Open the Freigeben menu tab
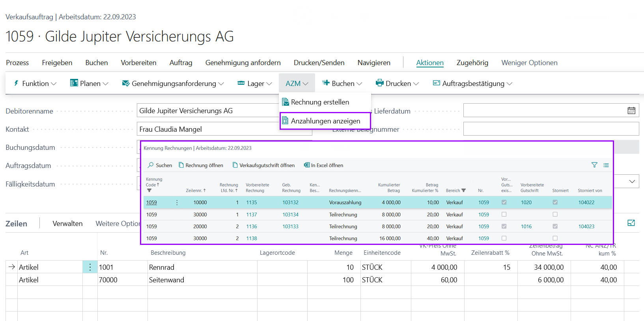Image resolution: width=644 pixels, height=321 pixels. pyautogui.click(x=57, y=63)
